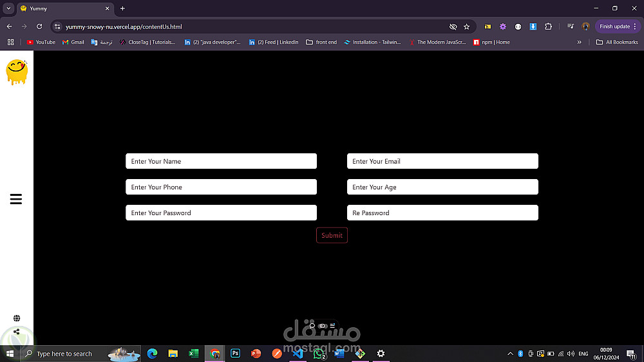
Task: Select the Yummy browser tab
Action: click(65, 8)
